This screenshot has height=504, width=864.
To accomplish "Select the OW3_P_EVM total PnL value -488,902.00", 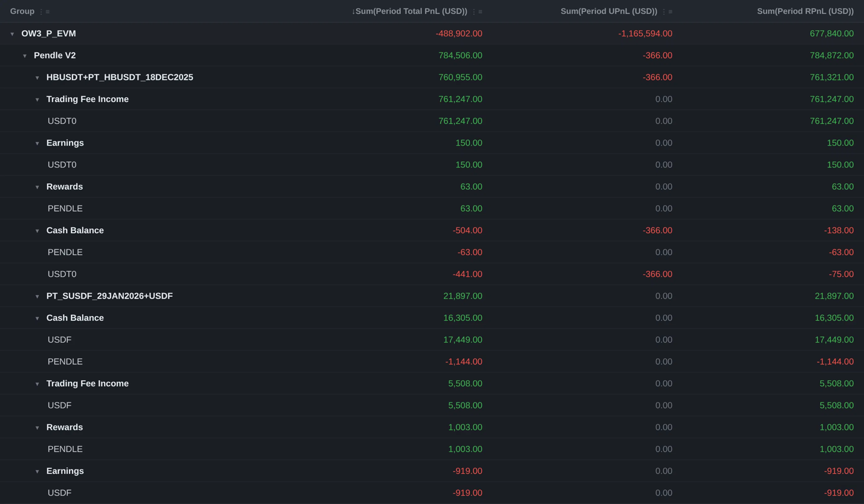I will click(x=459, y=34).
